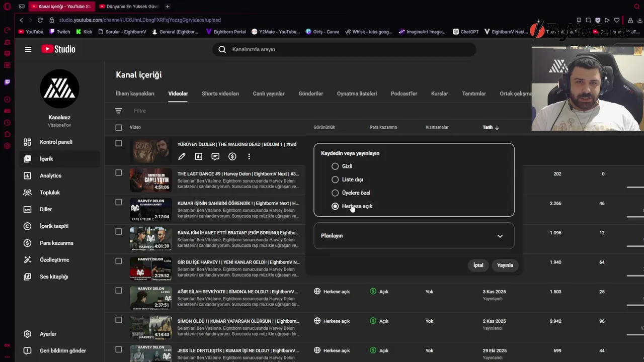Switch to Oynatma listeleri tab
644x362 pixels.
point(357,94)
